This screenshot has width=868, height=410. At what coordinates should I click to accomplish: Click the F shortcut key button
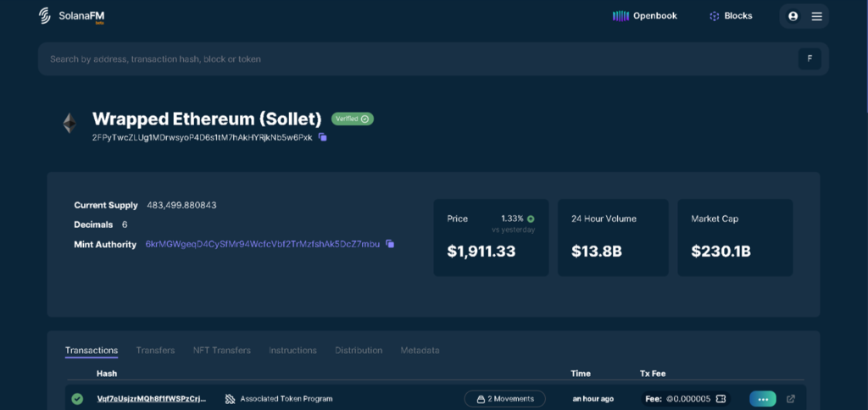[810, 58]
